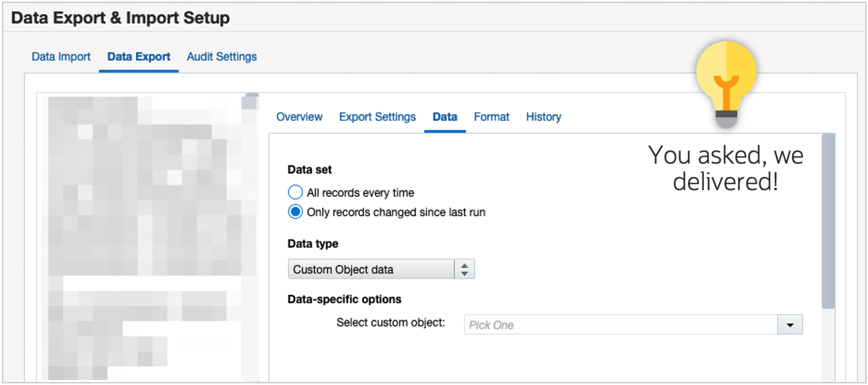Choose Only records changed since last run
868x385 pixels.
pos(295,212)
